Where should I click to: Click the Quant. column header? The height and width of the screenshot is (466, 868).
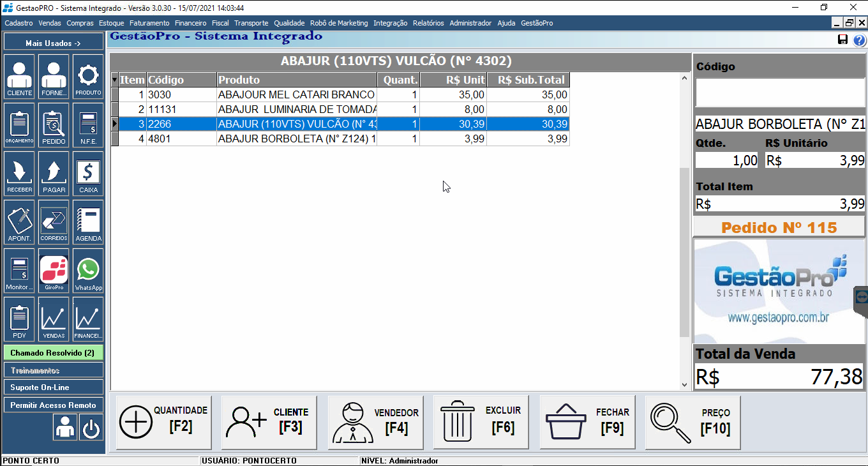[398, 80]
